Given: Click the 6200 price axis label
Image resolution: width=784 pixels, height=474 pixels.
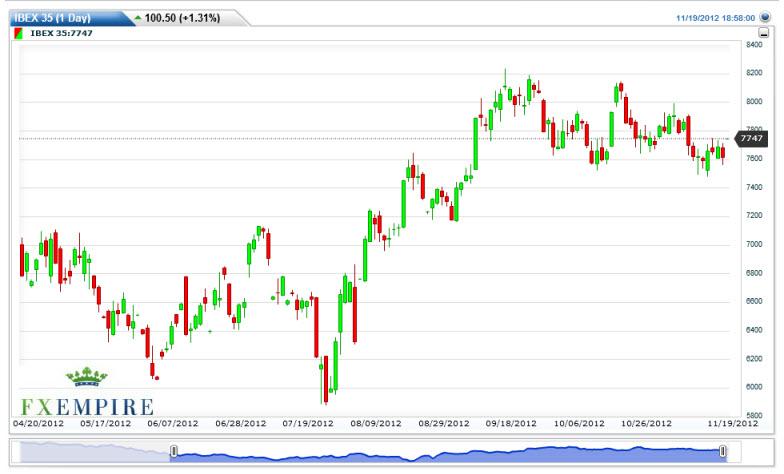Looking at the screenshot, I should [754, 358].
